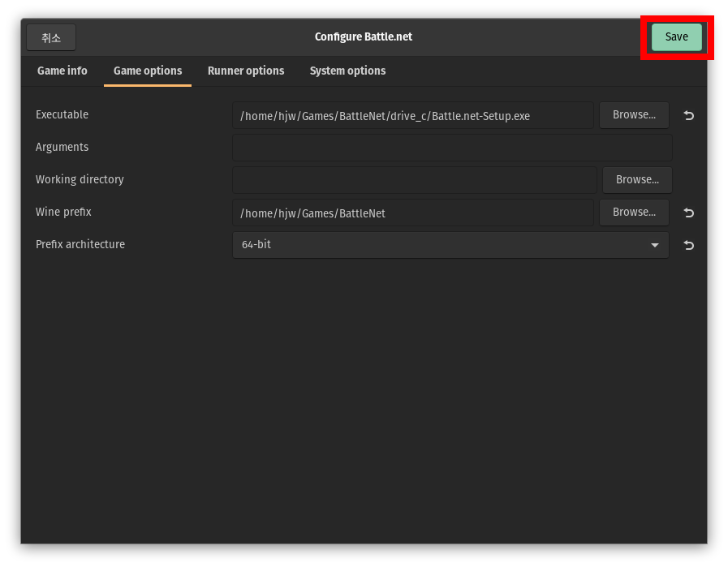Click the Wine prefix label text
The width and height of the screenshot is (728, 567).
click(x=63, y=212)
